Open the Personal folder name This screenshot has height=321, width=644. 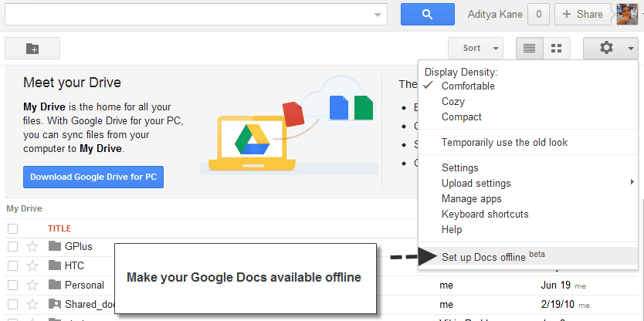coord(84,285)
